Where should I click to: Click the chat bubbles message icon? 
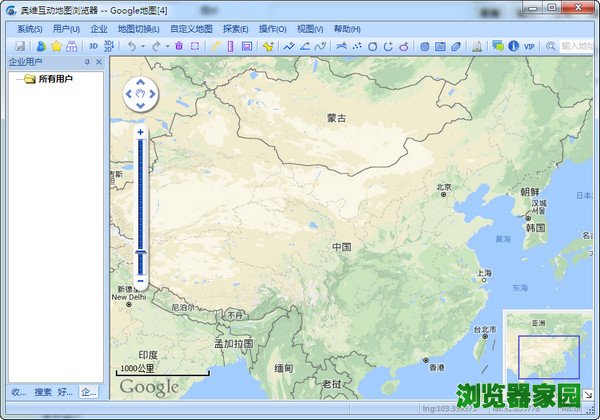tap(497, 46)
